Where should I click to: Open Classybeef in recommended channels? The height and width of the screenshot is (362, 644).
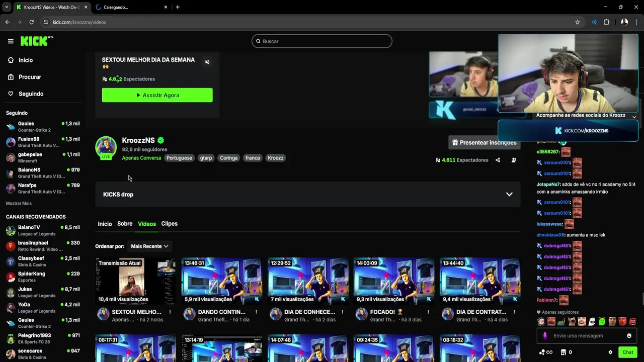coord(42,261)
